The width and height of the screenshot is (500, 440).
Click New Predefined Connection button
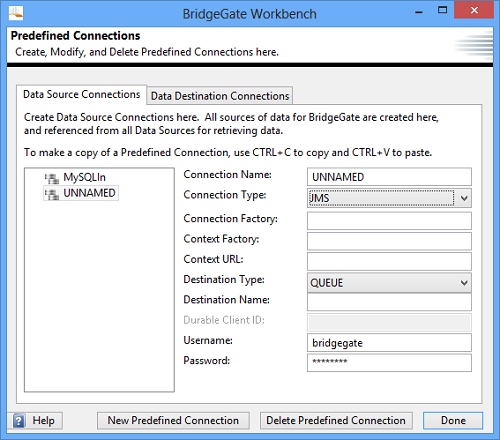(173, 421)
